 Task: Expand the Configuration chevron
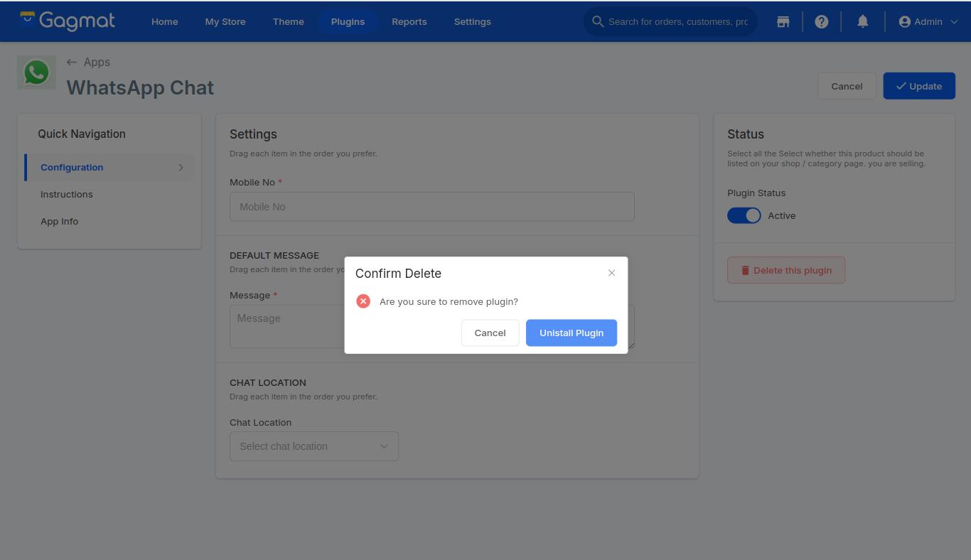click(x=181, y=168)
